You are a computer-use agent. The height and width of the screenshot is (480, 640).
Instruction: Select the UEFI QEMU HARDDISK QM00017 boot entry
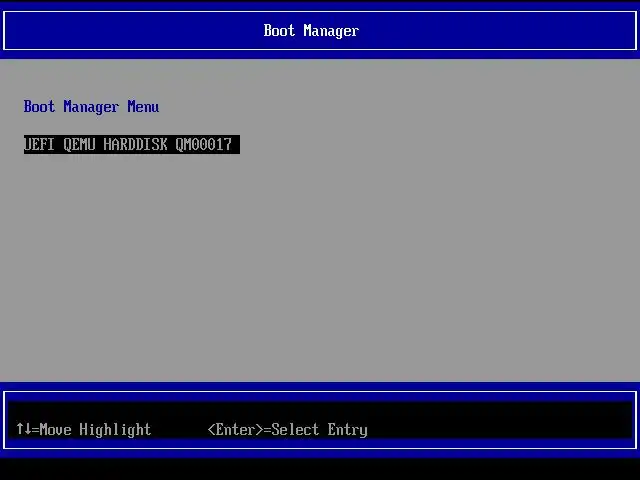coord(132,144)
